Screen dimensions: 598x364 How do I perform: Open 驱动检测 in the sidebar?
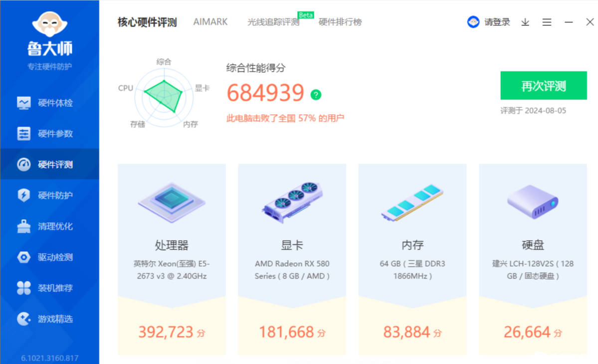[x=49, y=257]
